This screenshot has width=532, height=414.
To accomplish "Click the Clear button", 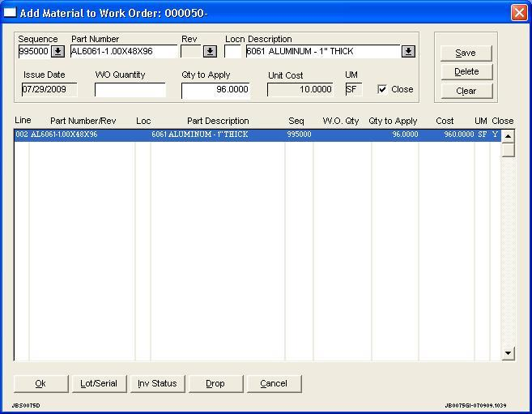I will click(466, 91).
